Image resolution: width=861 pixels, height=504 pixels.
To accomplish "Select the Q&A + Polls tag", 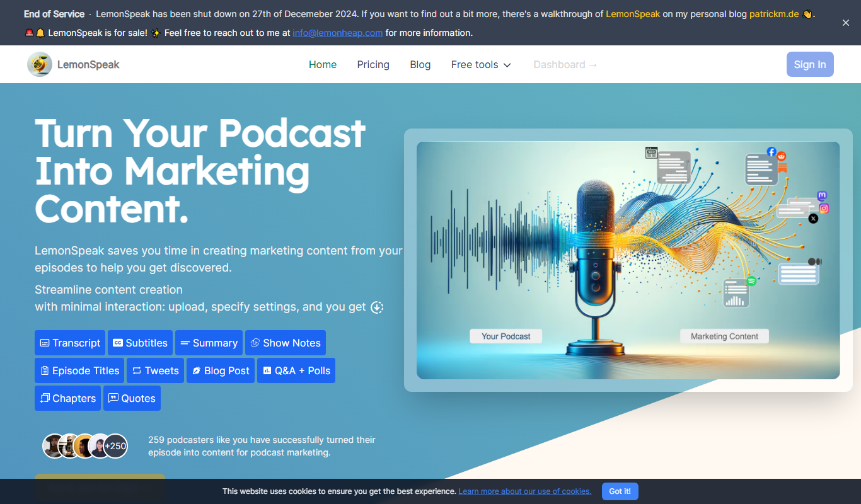I will [296, 370].
